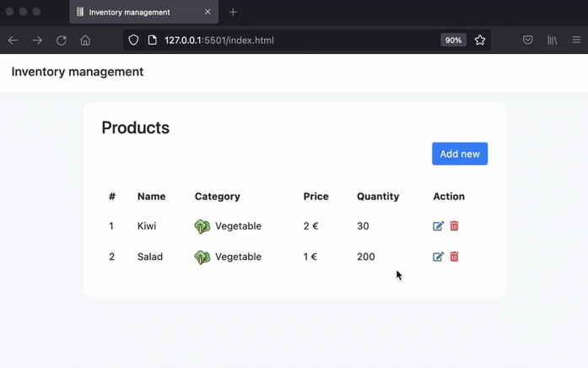Bookmark this page with the star icon
Viewport: 588px width, 368px height.
(480, 41)
